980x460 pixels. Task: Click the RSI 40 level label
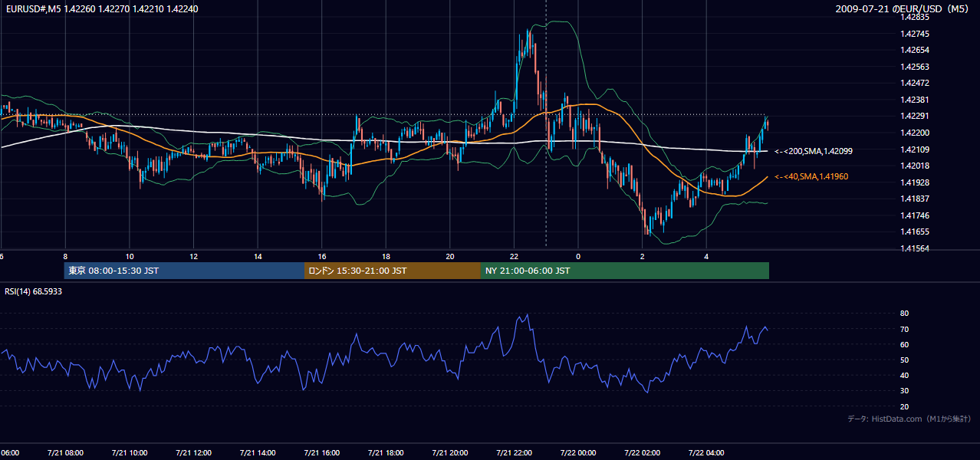pos(904,376)
